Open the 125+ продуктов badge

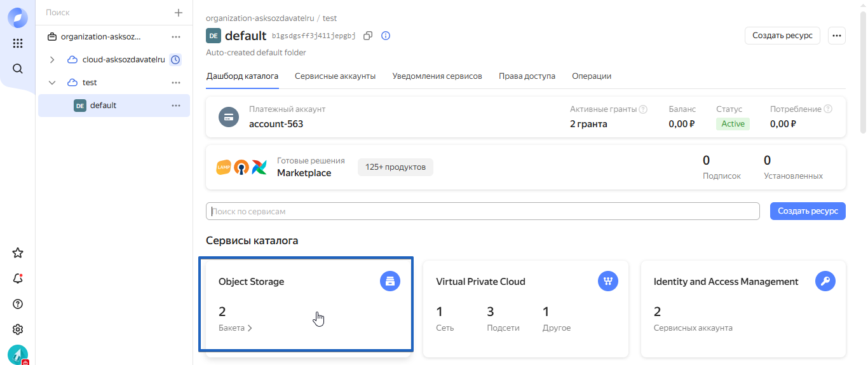395,167
